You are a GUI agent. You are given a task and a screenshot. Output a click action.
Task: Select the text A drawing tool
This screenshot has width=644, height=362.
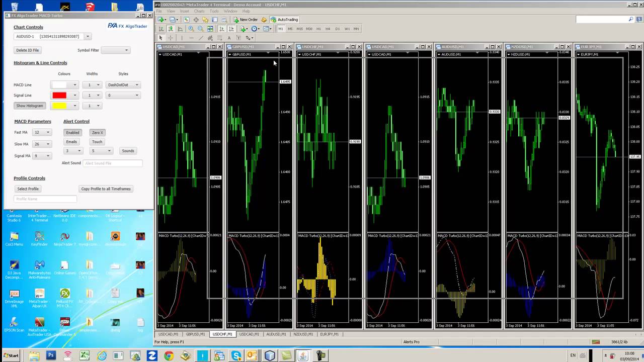pyautogui.click(x=229, y=38)
